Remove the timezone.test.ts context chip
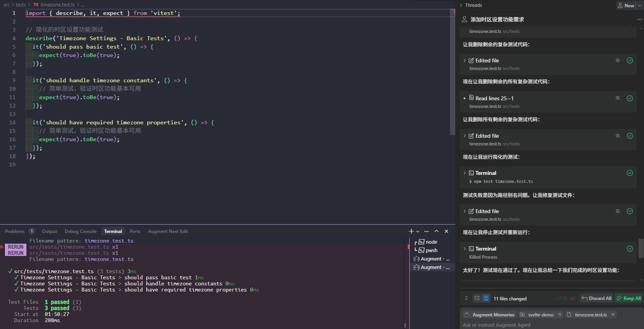The height and width of the screenshot is (329, 644). [x=613, y=315]
